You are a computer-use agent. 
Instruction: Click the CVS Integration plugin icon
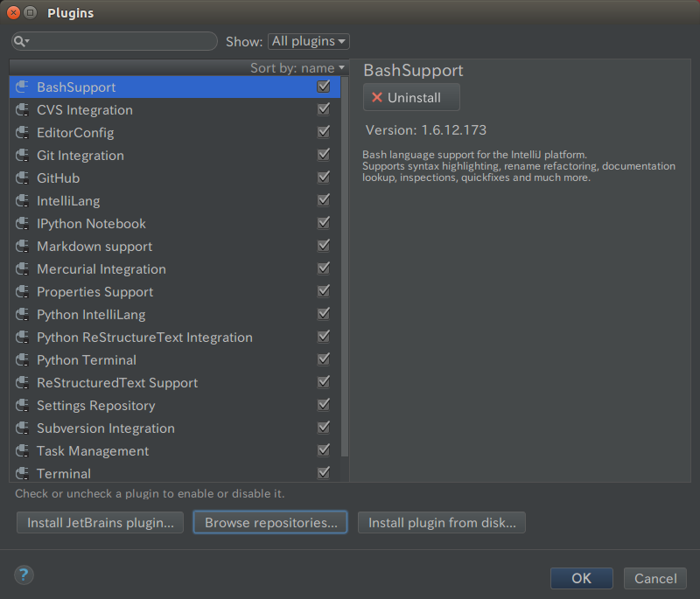23,109
